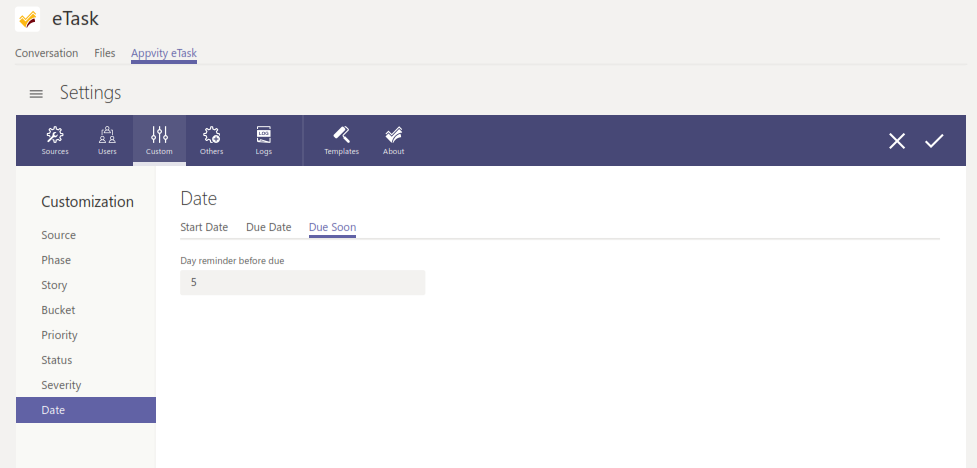Open the Users settings icon
This screenshot has width=977, height=468.
tap(107, 140)
